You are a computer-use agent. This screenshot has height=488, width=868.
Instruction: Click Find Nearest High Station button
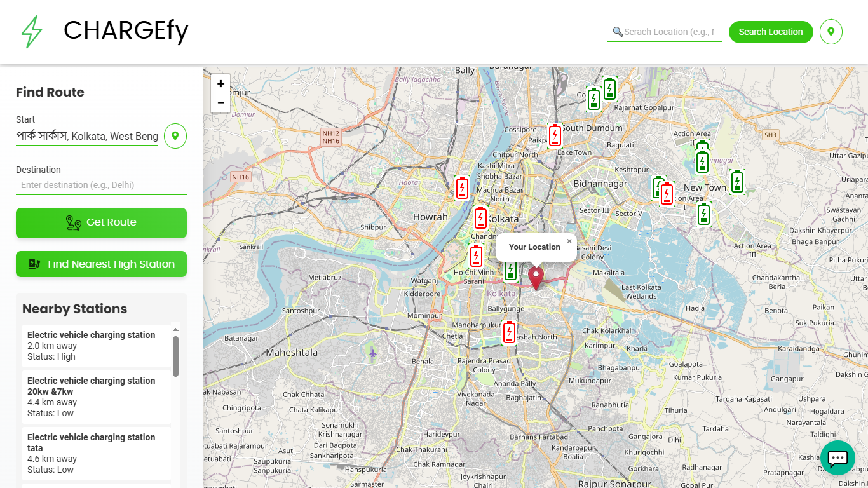(x=101, y=264)
